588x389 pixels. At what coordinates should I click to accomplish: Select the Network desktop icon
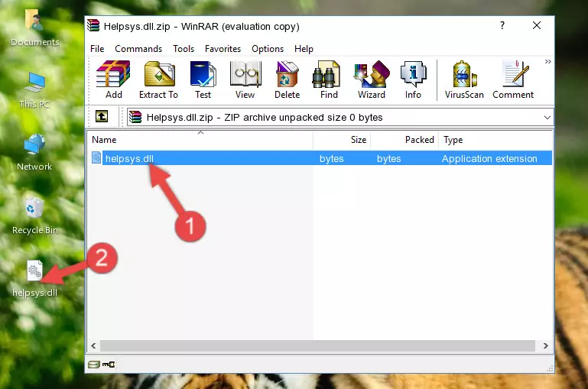pos(34,153)
